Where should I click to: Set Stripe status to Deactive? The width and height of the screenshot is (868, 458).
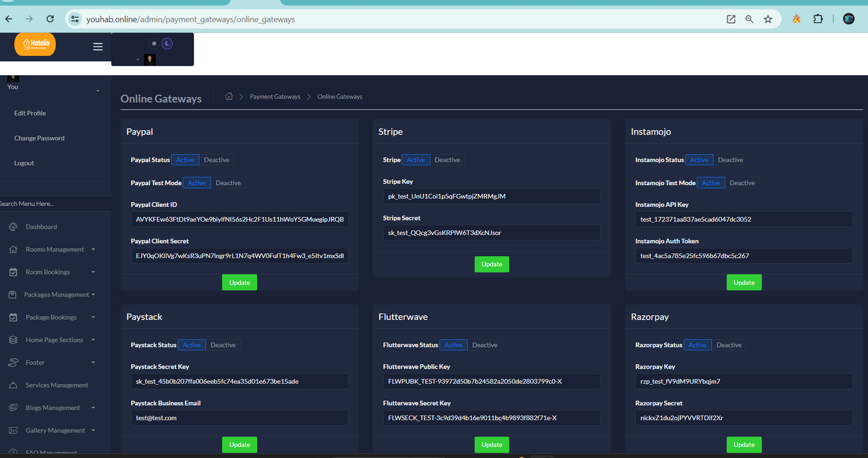(447, 160)
